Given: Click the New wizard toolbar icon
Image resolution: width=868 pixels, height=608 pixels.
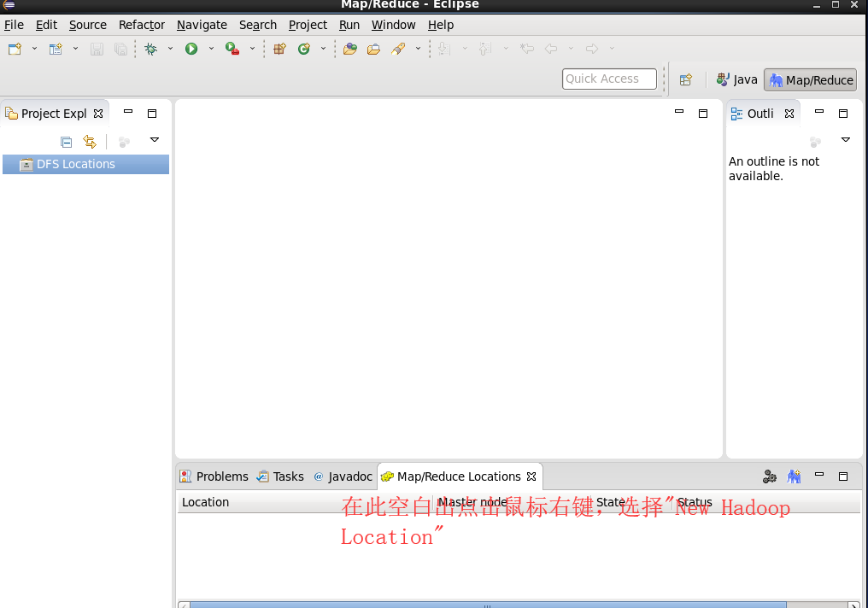Looking at the screenshot, I should (15, 50).
